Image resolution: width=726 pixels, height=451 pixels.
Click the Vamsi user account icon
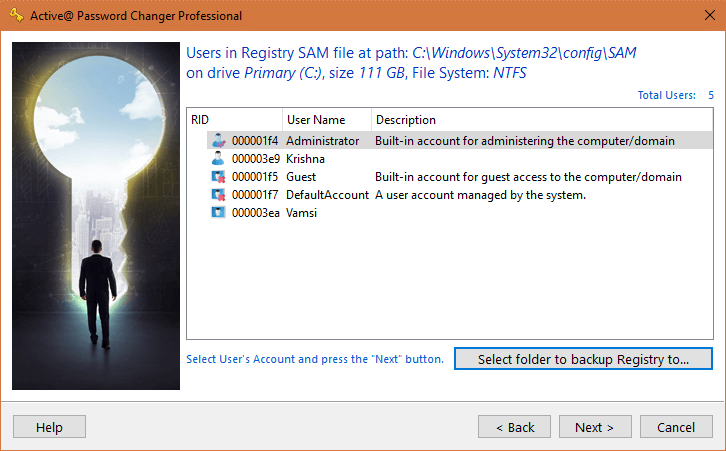218,213
